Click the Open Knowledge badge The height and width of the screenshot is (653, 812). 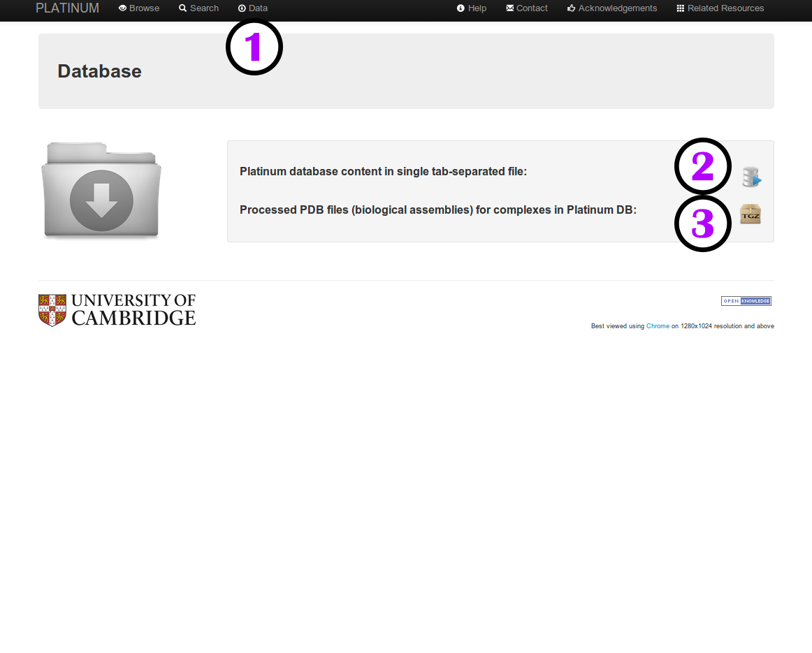click(x=746, y=301)
